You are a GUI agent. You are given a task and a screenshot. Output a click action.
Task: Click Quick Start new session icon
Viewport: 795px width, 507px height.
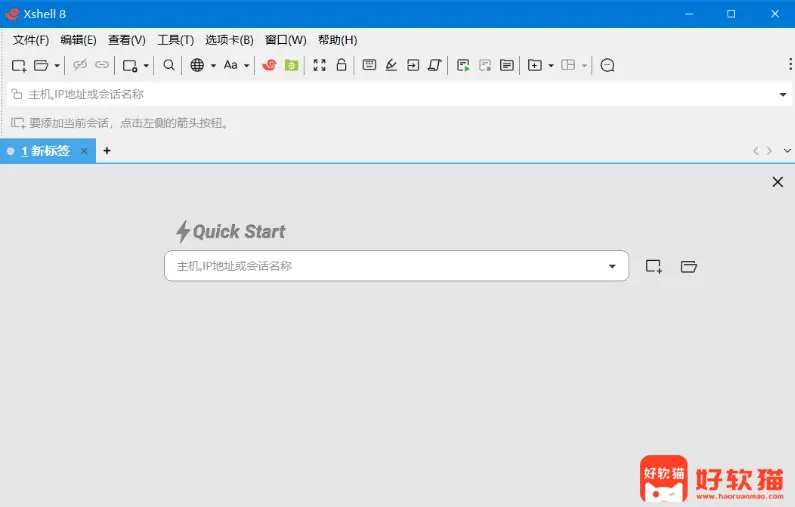point(654,266)
